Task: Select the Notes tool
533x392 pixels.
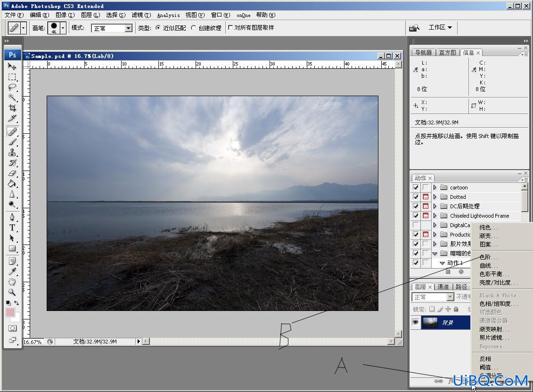Action: pyautogui.click(x=12, y=261)
